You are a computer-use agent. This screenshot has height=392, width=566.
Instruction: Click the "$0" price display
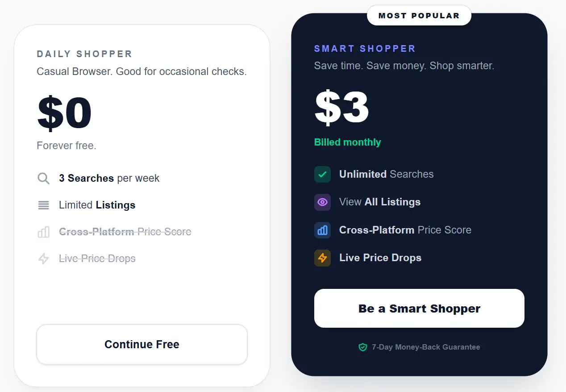64,113
